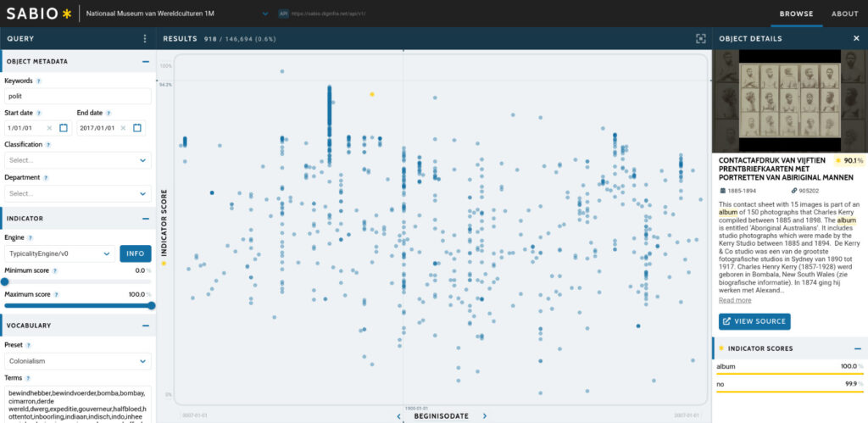868x423 pixels.
Task: Click the Minimum score help icon
Action: point(54,270)
